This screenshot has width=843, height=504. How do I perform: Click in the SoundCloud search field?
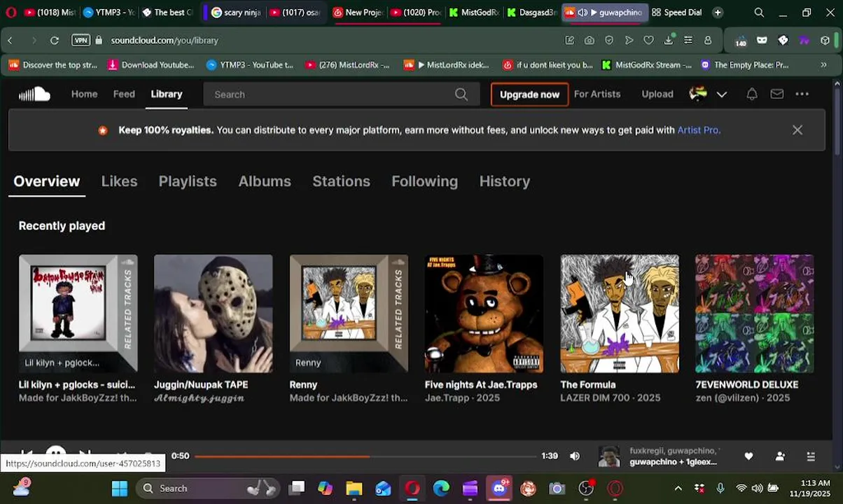pyautogui.click(x=342, y=94)
